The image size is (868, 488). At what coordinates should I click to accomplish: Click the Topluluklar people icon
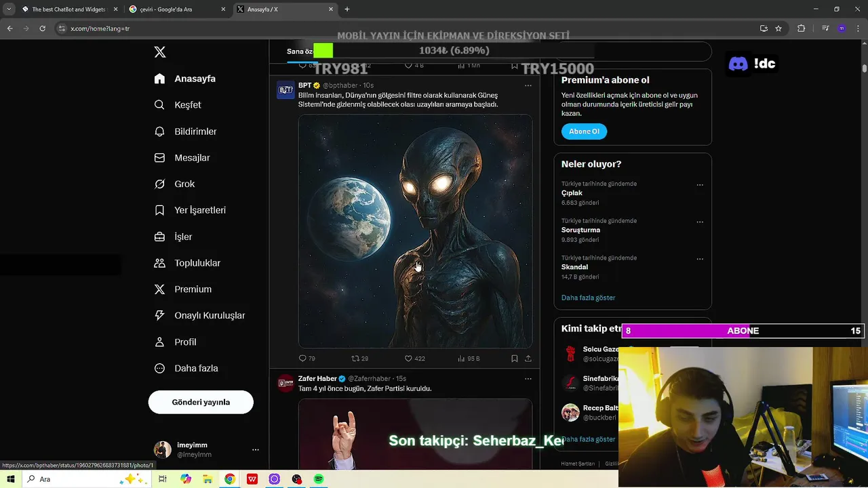click(159, 263)
